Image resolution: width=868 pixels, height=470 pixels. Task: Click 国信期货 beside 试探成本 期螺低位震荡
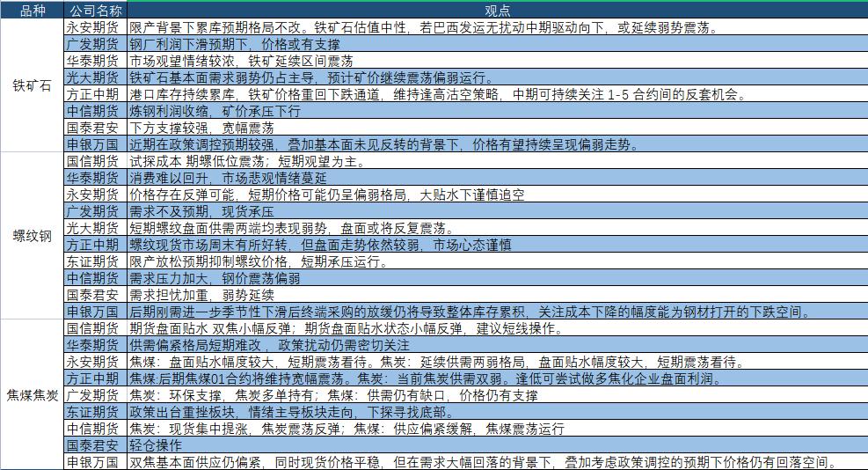click(x=96, y=161)
